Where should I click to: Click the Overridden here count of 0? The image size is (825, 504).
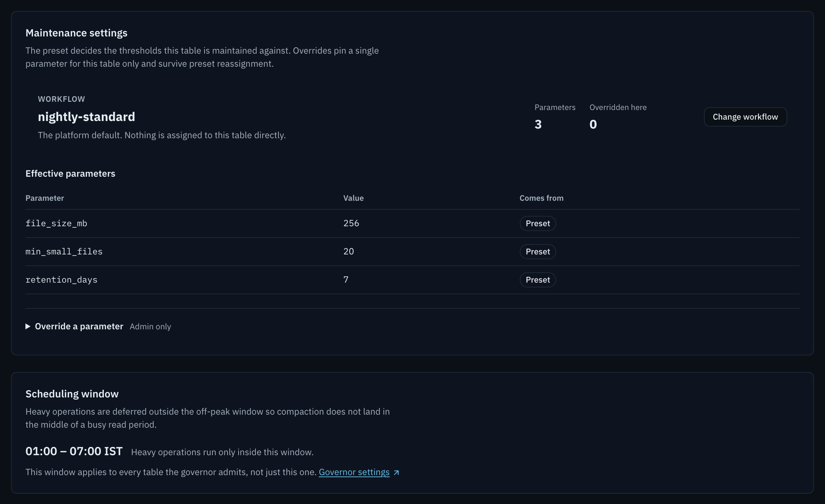(x=593, y=124)
